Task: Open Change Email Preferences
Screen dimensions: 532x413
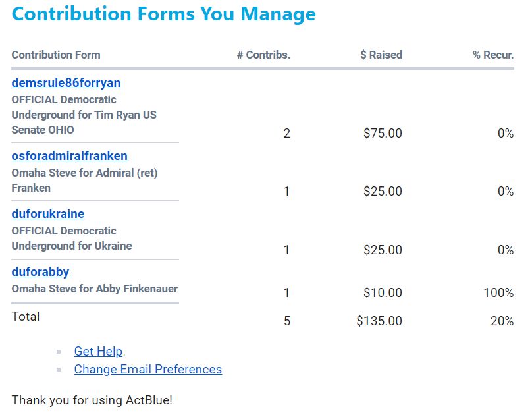Action: click(x=147, y=370)
